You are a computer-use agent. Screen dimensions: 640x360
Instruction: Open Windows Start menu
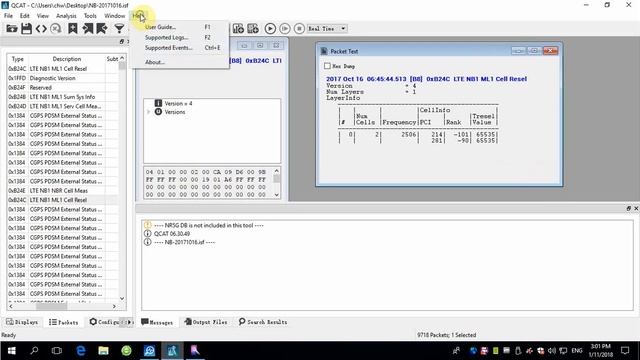(x=11, y=351)
